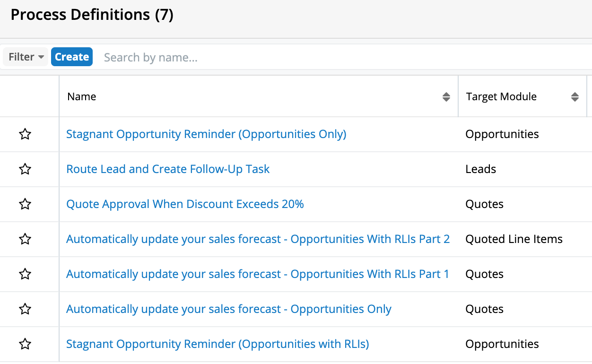Star Stagnant Opportunity Reminder (Opportunities with RLIs)
Screen dimensions: 592x364
pyautogui.click(x=25, y=344)
